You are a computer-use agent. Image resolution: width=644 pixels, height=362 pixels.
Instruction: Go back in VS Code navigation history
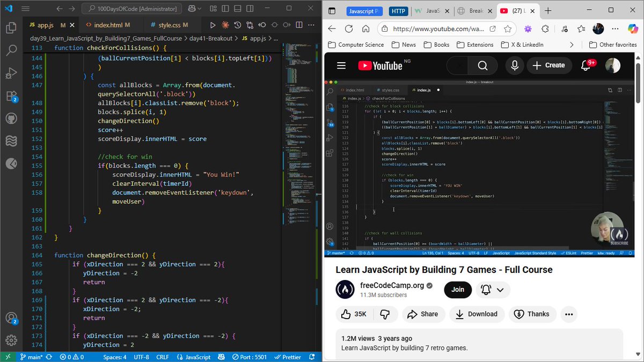pyautogui.click(x=59, y=9)
